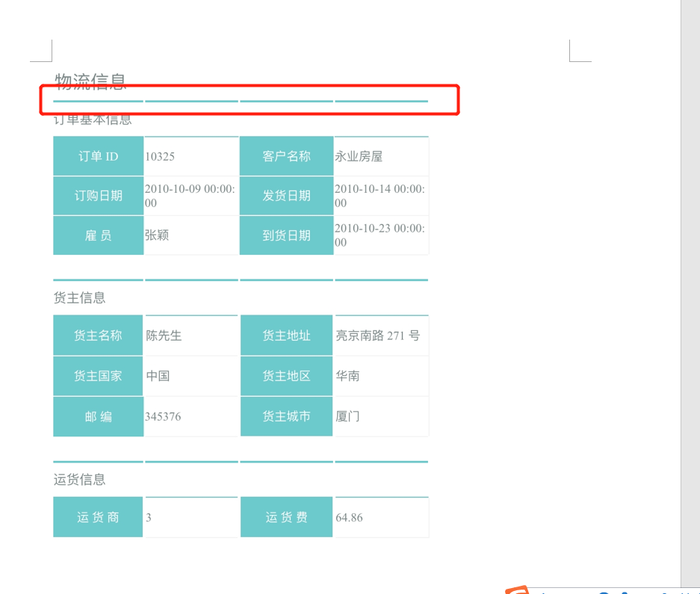Click the 货主信息 section heading
Viewport: 700px width, 594px height.
(79, 298)
